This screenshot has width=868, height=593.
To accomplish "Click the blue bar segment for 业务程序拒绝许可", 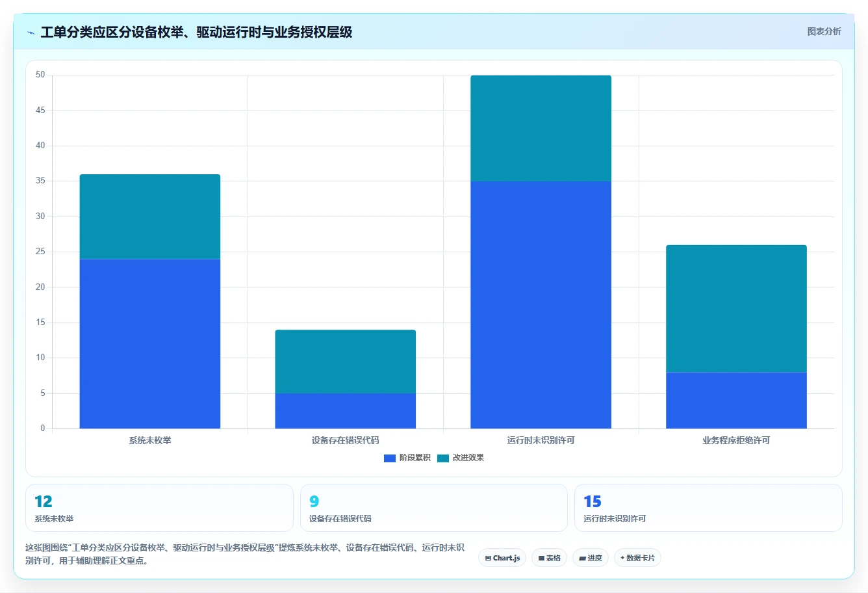I will [x=737, y=401].
